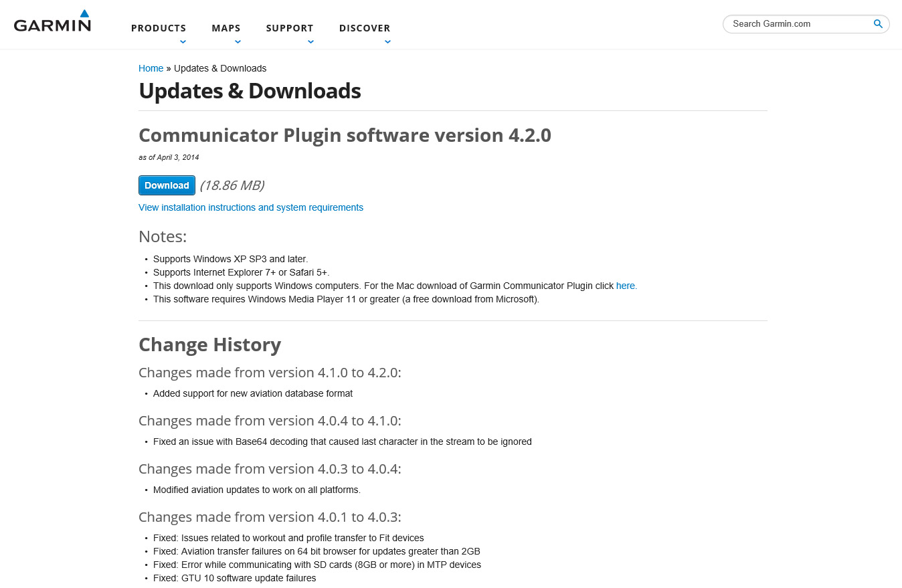Click the Windows Media Player 11 requirement note

point(346,299)
